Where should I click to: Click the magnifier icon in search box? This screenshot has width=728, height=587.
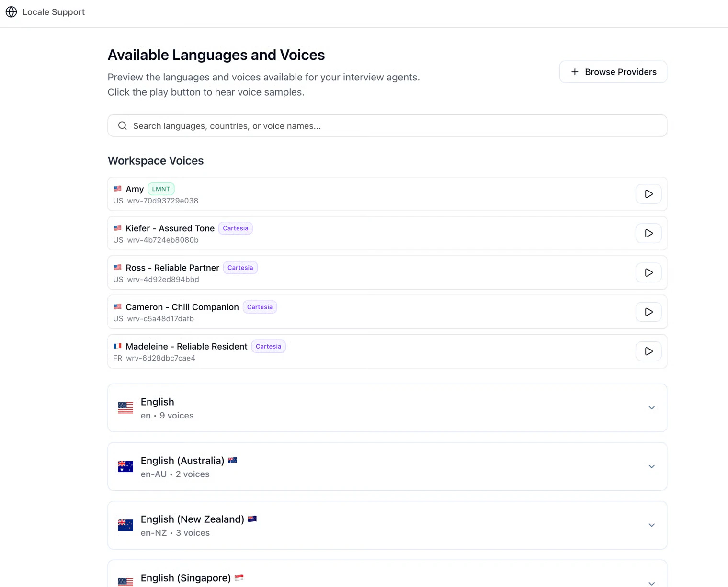pos(123,125)
